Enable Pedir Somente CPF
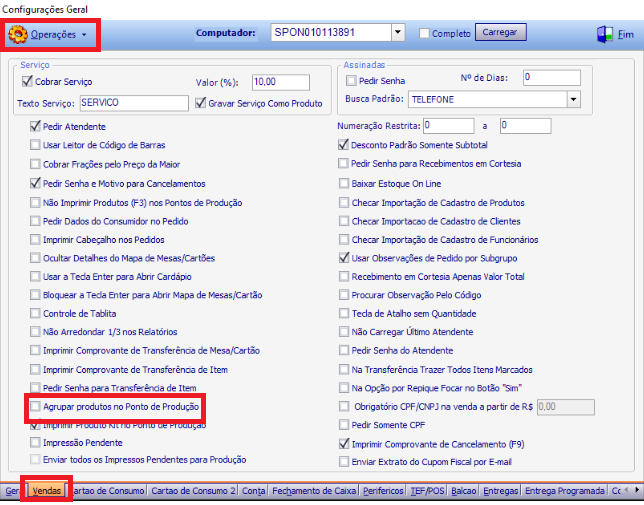The image size is (644, 505). click(x=344, y=425)
